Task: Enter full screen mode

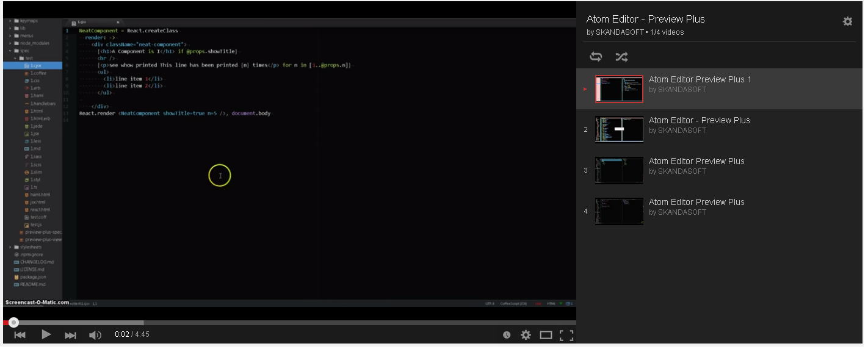Action: 567,335
